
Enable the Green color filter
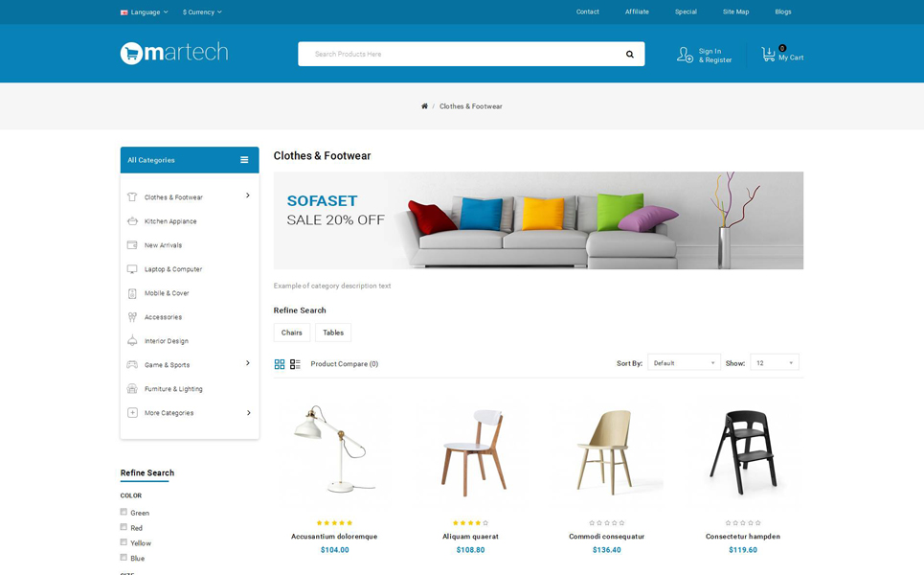124,512
